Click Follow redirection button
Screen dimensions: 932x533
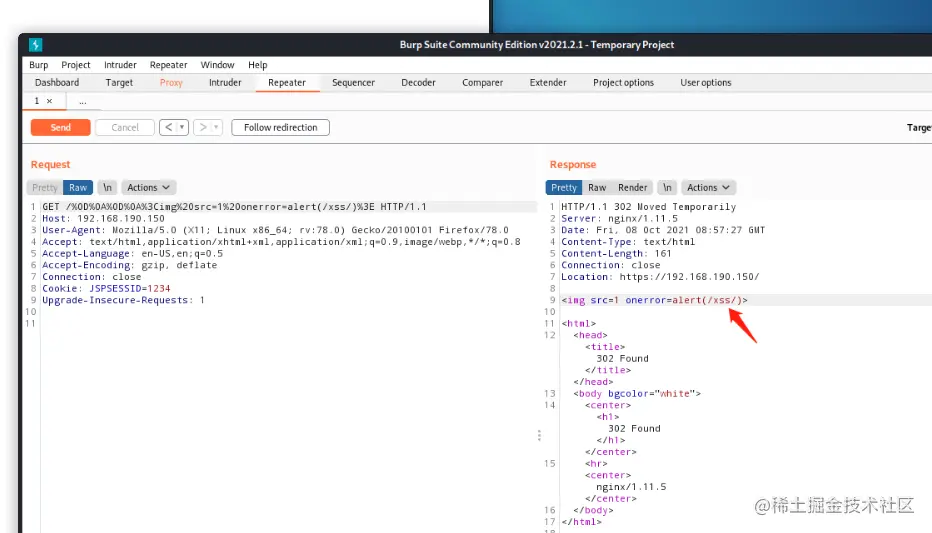coord(281,127)
